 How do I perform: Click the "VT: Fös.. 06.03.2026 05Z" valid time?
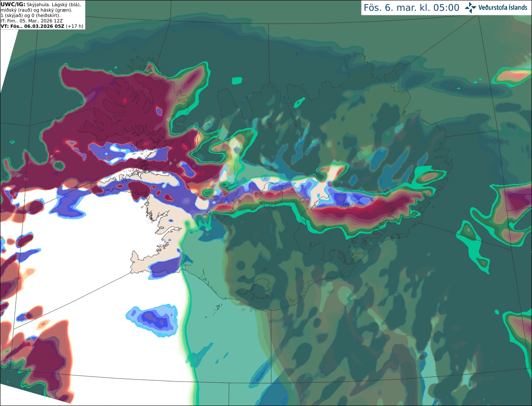pos(32,26)
